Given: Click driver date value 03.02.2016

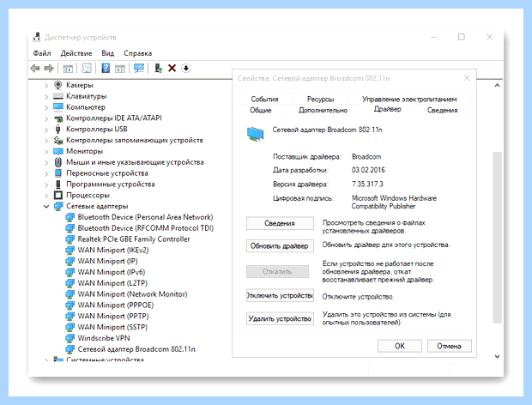Looking at the screenshot, I should click(368, 170).
